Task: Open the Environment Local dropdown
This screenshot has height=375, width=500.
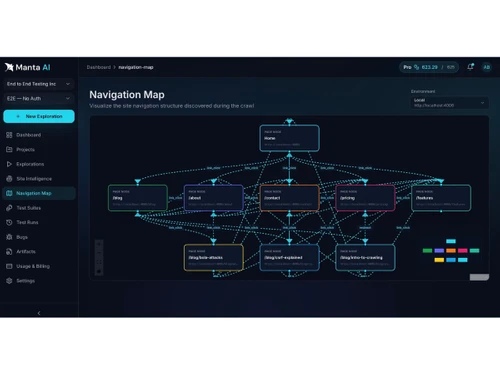Action: click(x=449, y=103)
